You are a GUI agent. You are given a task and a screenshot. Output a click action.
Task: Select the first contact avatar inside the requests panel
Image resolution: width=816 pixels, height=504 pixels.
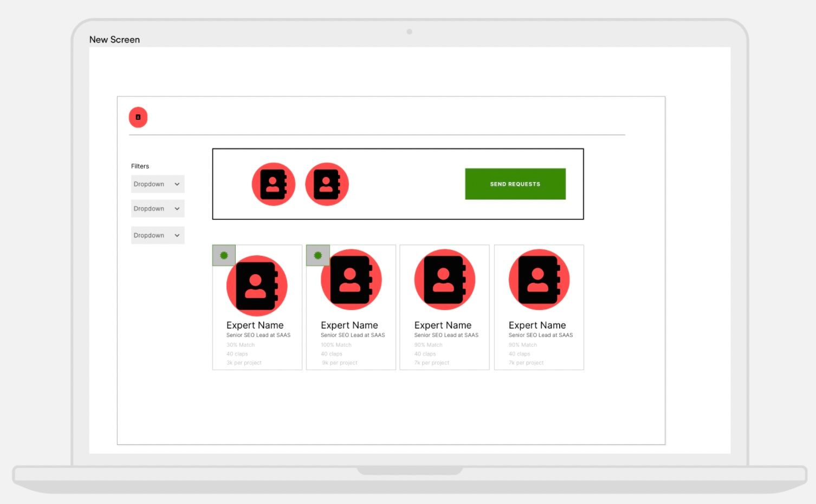[x=274, y=184]
